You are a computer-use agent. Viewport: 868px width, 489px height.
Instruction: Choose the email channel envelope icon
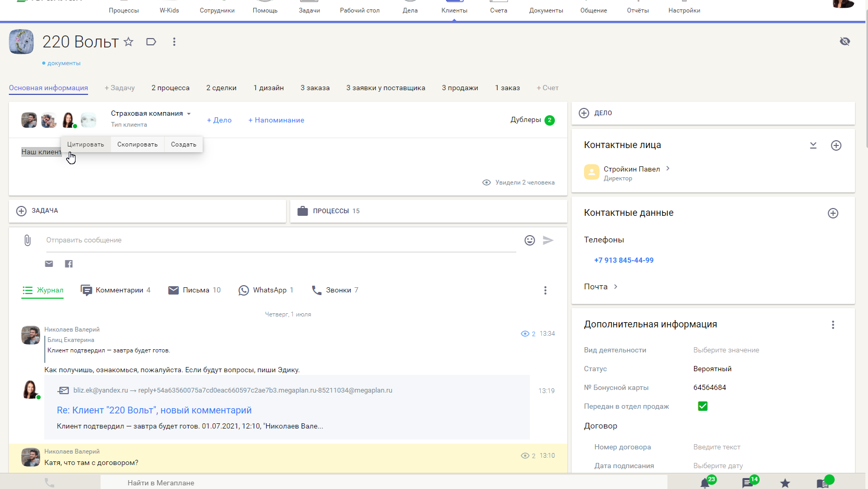49,264
